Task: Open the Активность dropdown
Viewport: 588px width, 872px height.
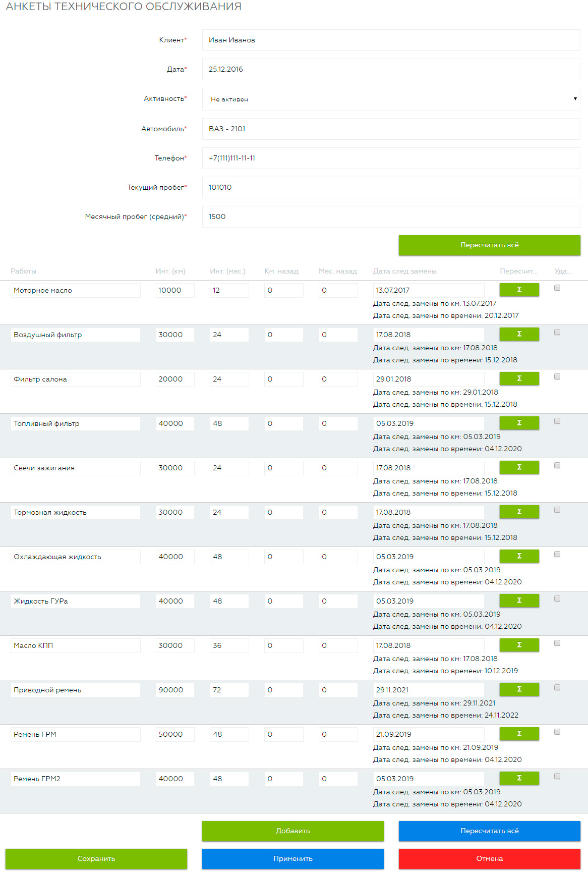Action: tap(391, 99)
